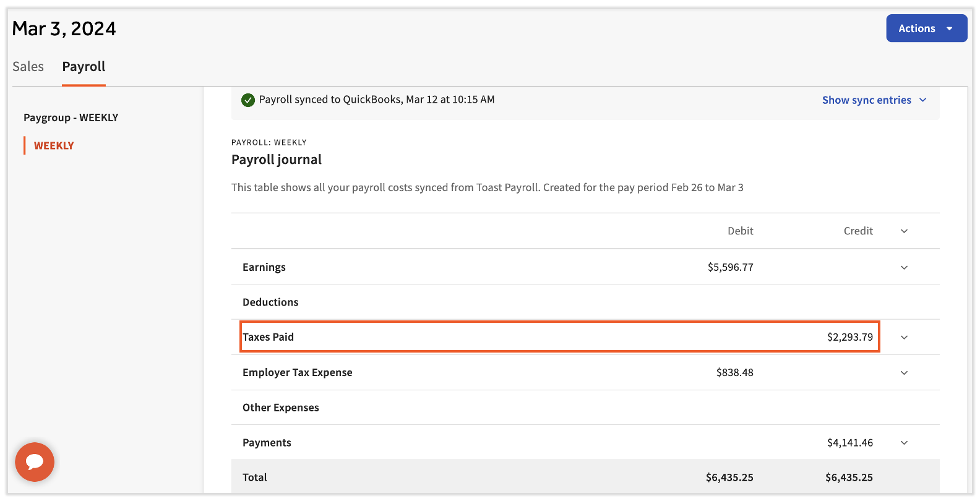
Task: Click the chevron beside Show sync entries
Action: pos(923,100)
